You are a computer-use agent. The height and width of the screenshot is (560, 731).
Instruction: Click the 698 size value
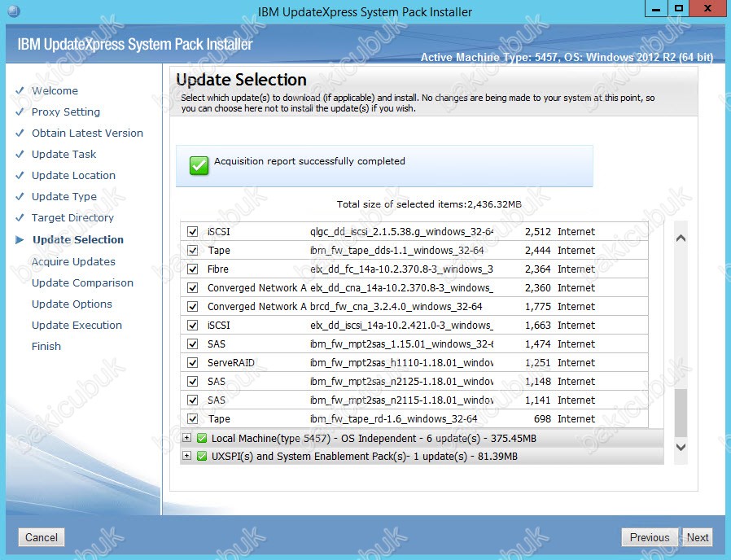pos(542,418)
